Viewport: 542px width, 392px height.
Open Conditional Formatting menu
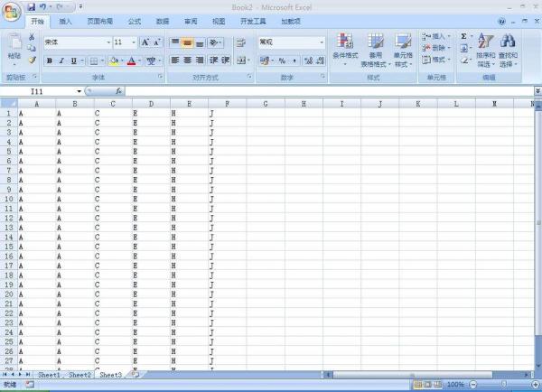pyautogui.click(x=345, y=50)
